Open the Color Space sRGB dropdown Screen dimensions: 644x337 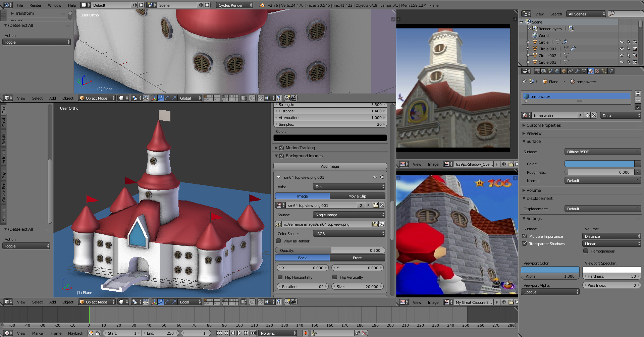pyautogui.click(x=349, y=233)
